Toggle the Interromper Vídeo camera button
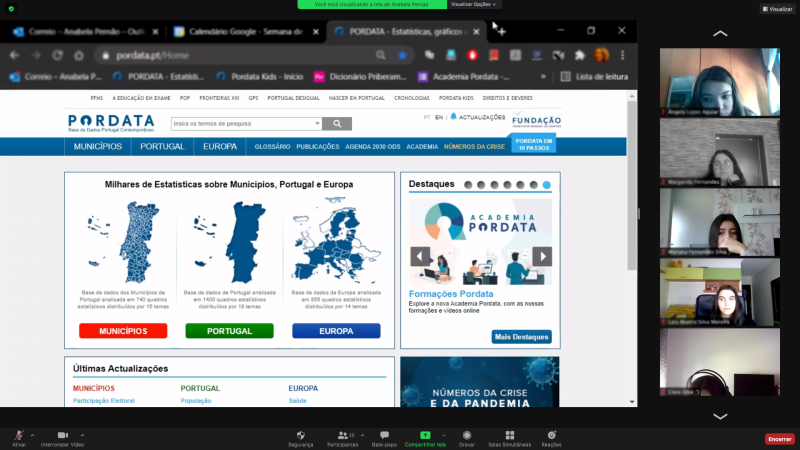The width and height of the screenshot is (800, 450). 62,435
